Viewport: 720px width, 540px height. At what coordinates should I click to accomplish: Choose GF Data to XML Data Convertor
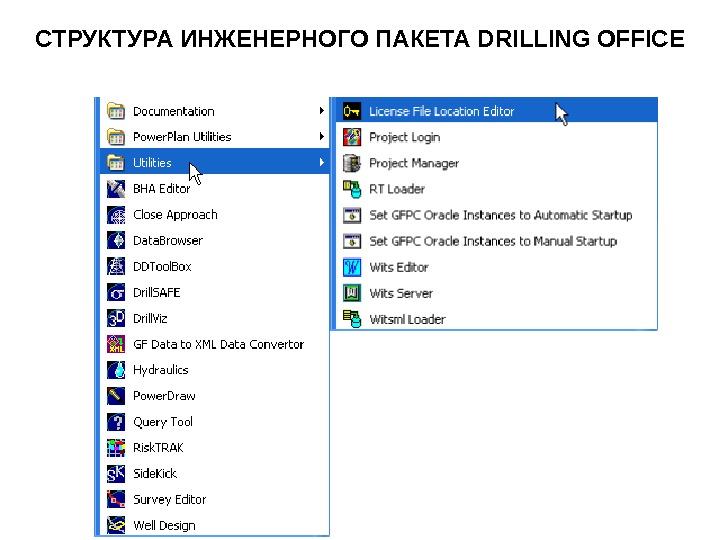tap(214, 344)
